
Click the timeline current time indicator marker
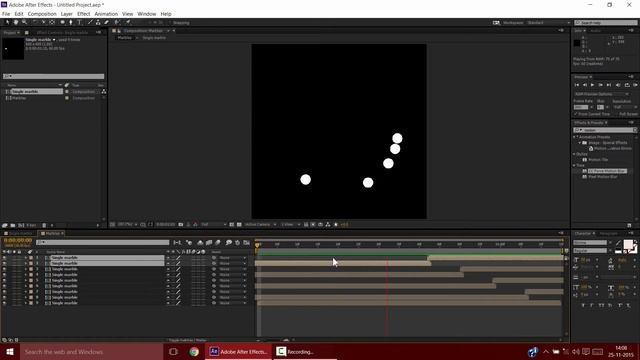pyautogui.click(x=257, y=245)
